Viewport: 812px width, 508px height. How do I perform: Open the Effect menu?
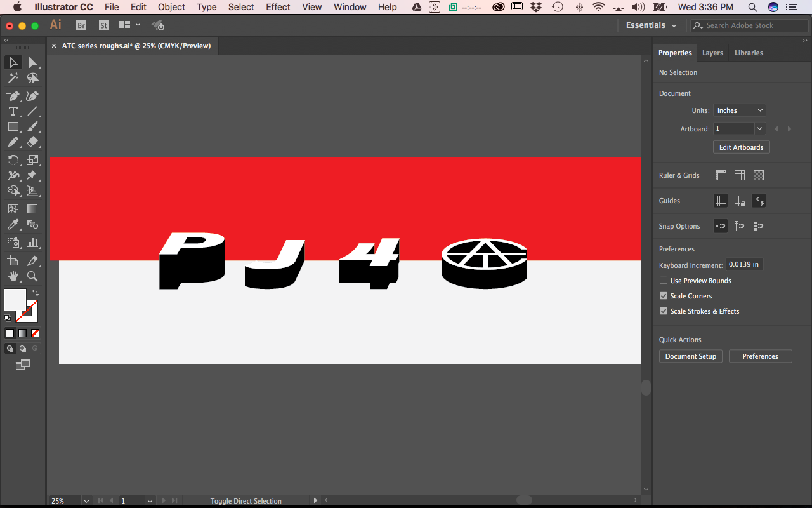[x=278, y=7]
